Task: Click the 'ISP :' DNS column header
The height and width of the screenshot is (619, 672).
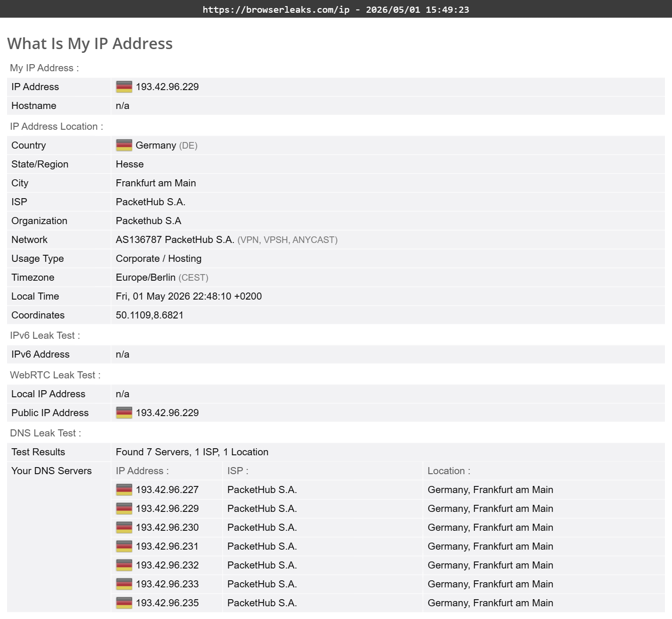Action: coord(238,471)
